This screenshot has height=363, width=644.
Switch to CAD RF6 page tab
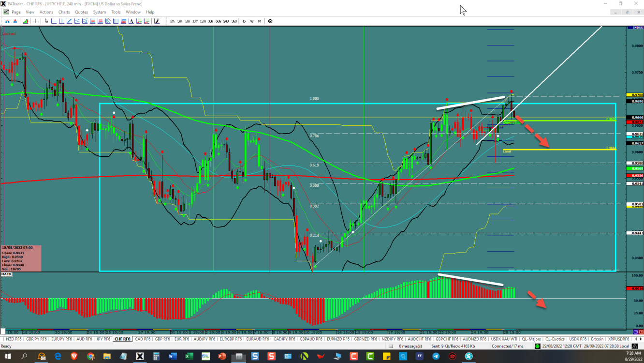pos(143,339)
